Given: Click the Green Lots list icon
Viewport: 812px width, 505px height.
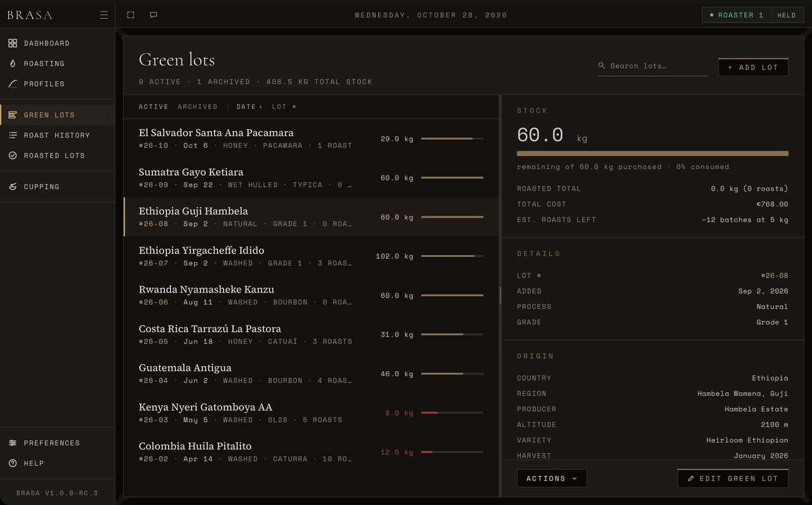Looking at the screenshot, I should point(13,115).
